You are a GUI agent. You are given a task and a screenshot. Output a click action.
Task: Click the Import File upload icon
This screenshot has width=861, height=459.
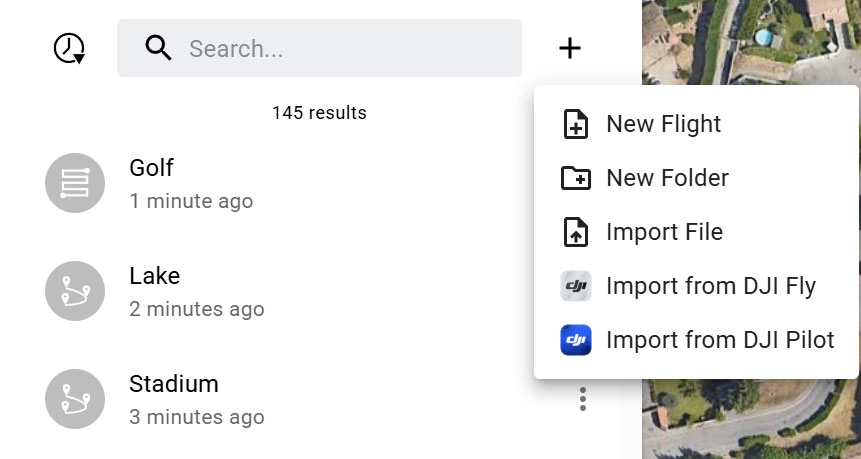pos(576,232)
